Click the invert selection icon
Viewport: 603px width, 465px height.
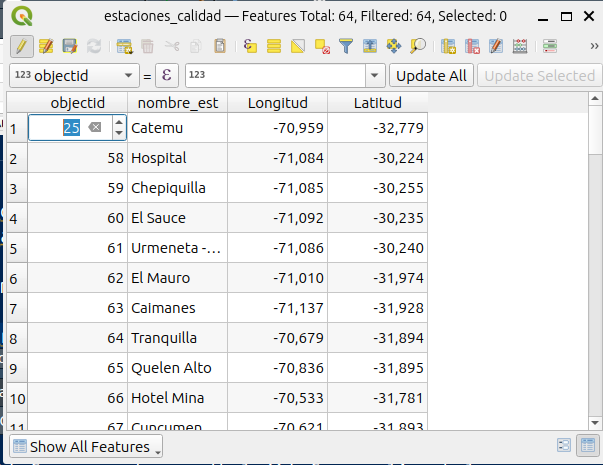(298, 46)
